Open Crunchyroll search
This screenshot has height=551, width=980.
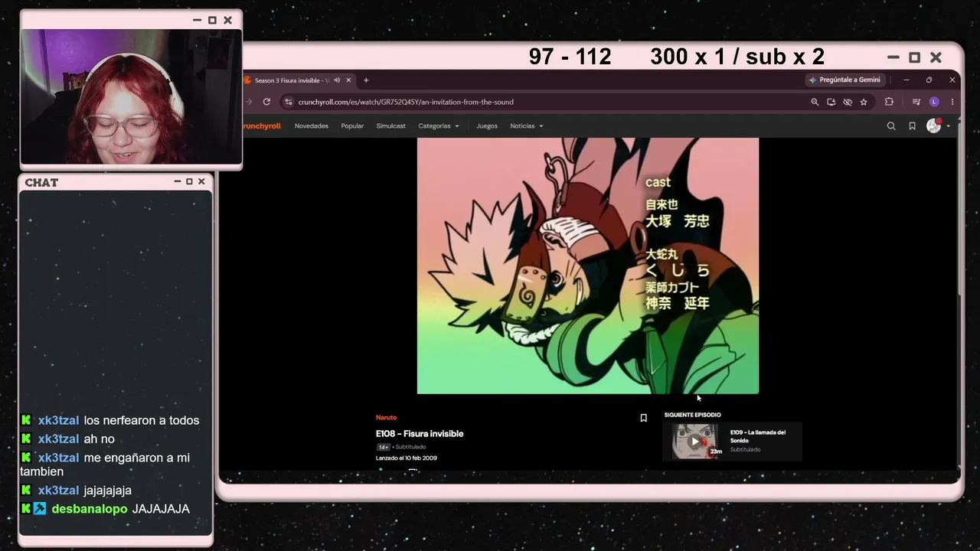pos(891,126)
